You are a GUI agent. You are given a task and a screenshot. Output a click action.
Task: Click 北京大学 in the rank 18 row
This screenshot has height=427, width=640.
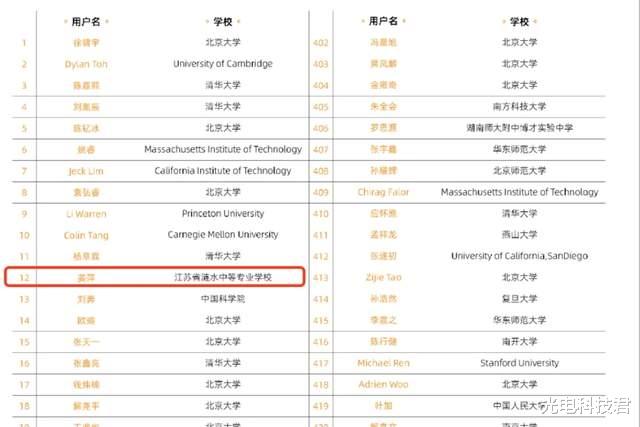[223, 406]
